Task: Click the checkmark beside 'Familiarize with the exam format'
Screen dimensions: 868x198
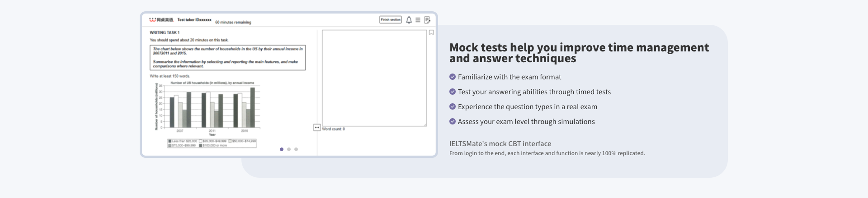Action: coord(453,77)
